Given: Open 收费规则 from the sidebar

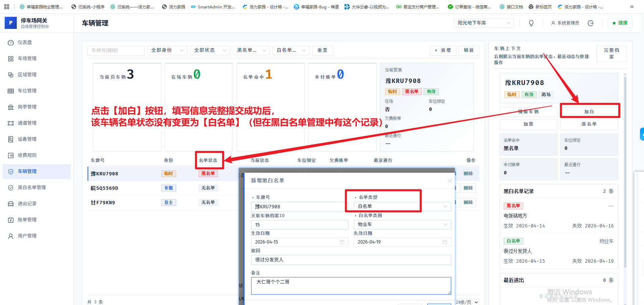Looking at the screenshot, I should tap(27, 155).
